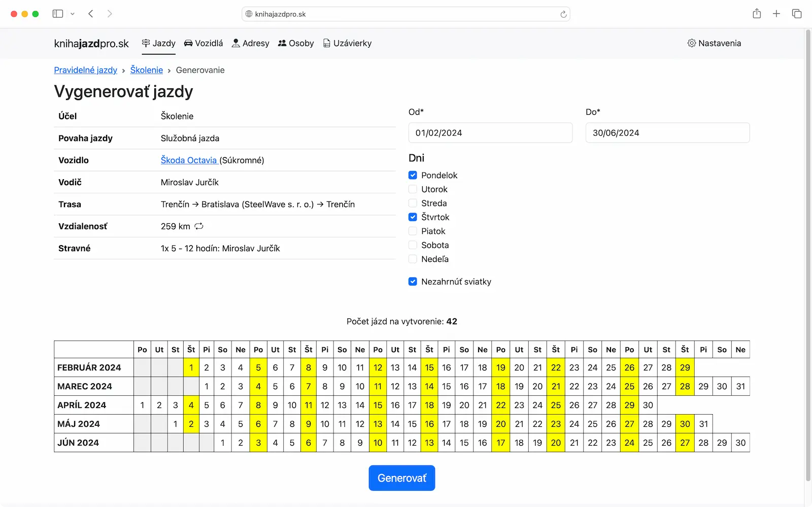The image size is (812, 507).
Task: Go forward with the browser forward arrow
Action: click(x=110, y=14)
